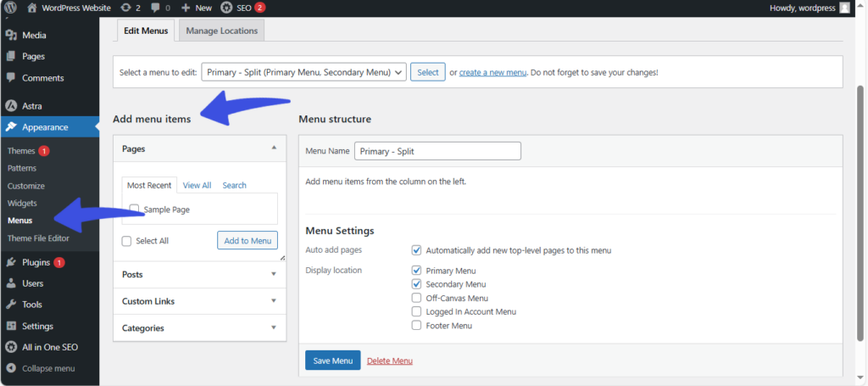This screenshot has width=868, height=386.
Task: Click the Media icon in sidebar
Action: (x=10, y=36)
